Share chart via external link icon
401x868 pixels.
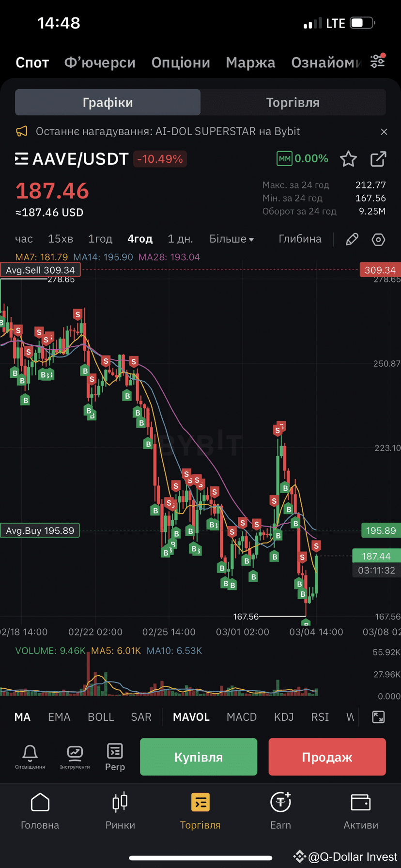378,159
